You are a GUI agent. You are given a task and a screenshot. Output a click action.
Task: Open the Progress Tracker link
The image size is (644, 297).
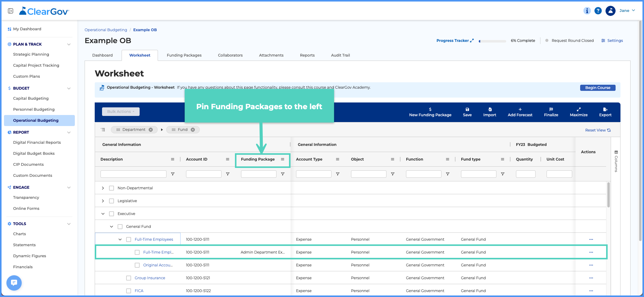[455, 41]
